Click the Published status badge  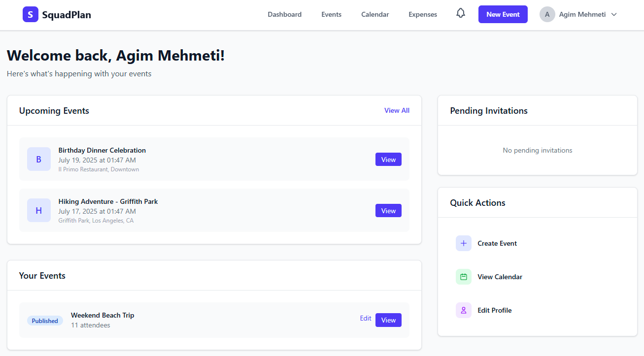(45, 321)
